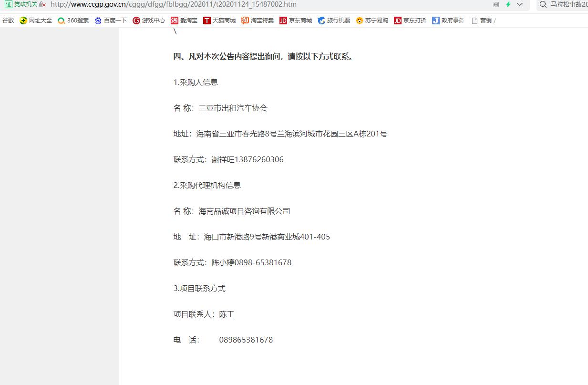Open the 360搜索 bookmark
This screenshot has height=385, width=588.
73,21
